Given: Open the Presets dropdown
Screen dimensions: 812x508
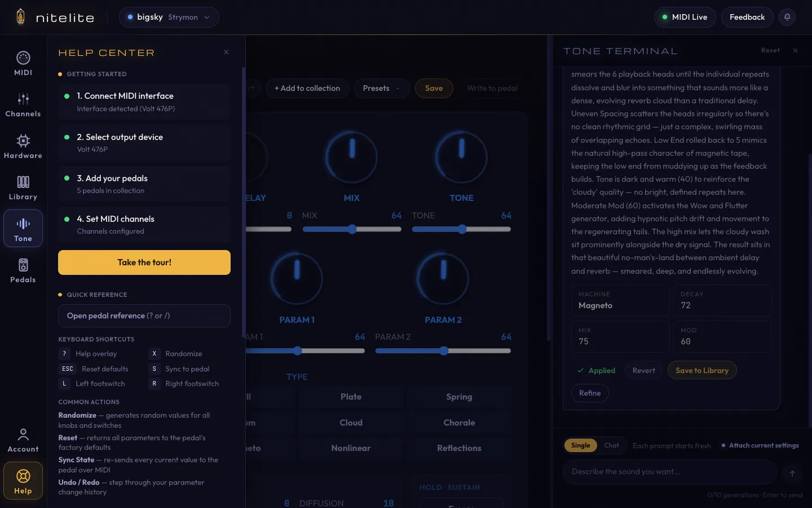Looking at the screenshot, I should coord(382,88).
